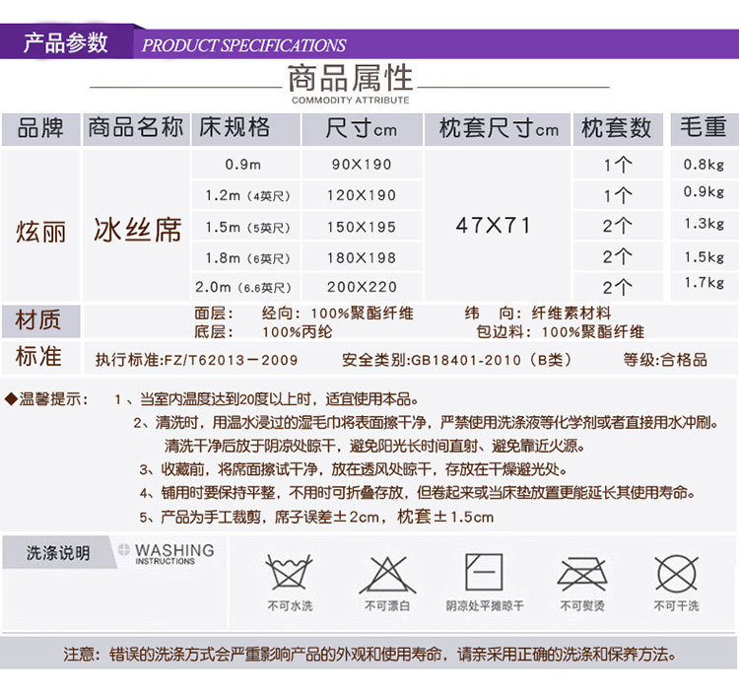This screenshot has height=700, width=739.
Task: Click tip 1 about 20度 room temperature
Action: click(267, 399)
